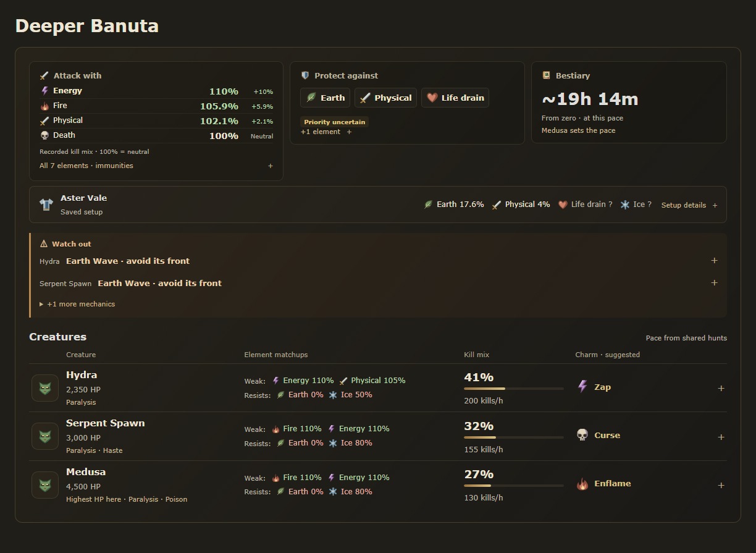Viewport: 756px width, 553px height.
Task: Click the Hydra creature name
Action: [x=82, y=374]
